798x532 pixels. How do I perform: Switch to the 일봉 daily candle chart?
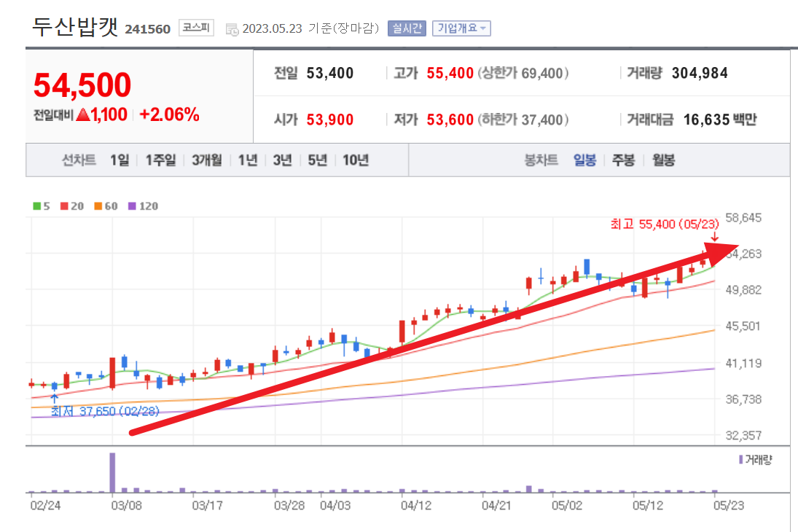point(584,160)
